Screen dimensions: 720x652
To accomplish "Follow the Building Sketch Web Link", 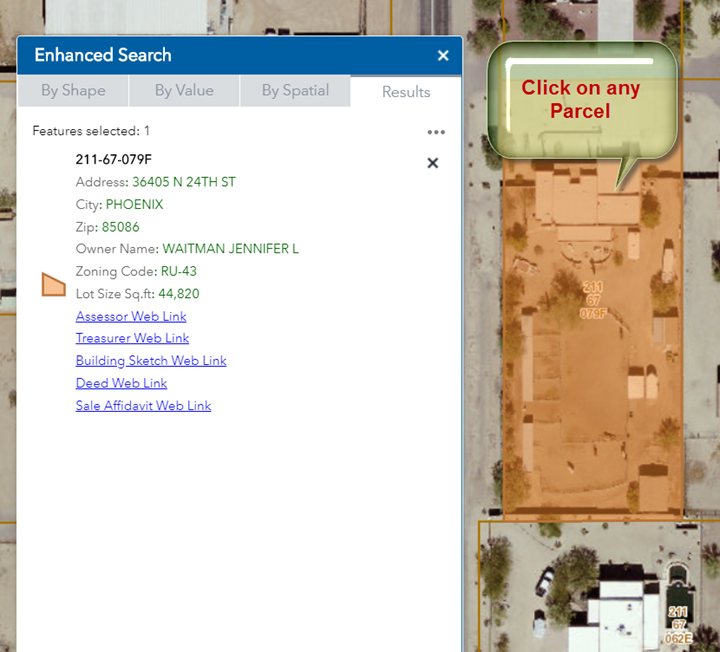I will point(151,361).
